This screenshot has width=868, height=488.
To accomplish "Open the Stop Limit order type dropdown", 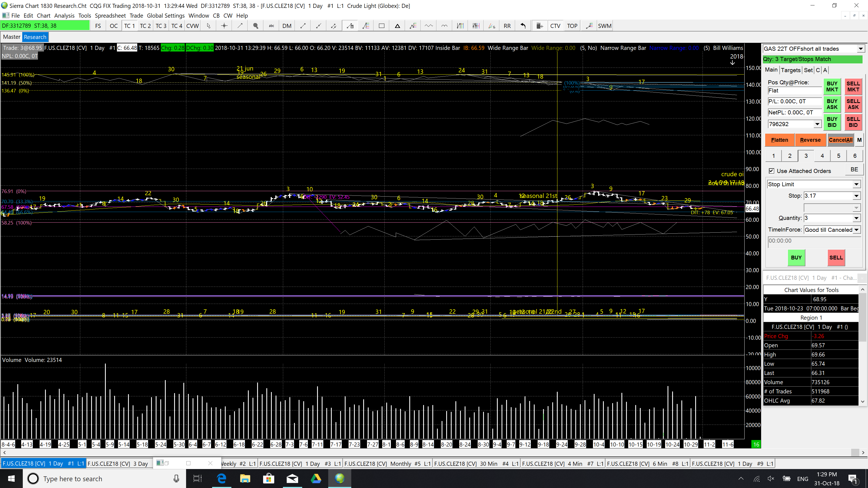I will click(856, 184).
